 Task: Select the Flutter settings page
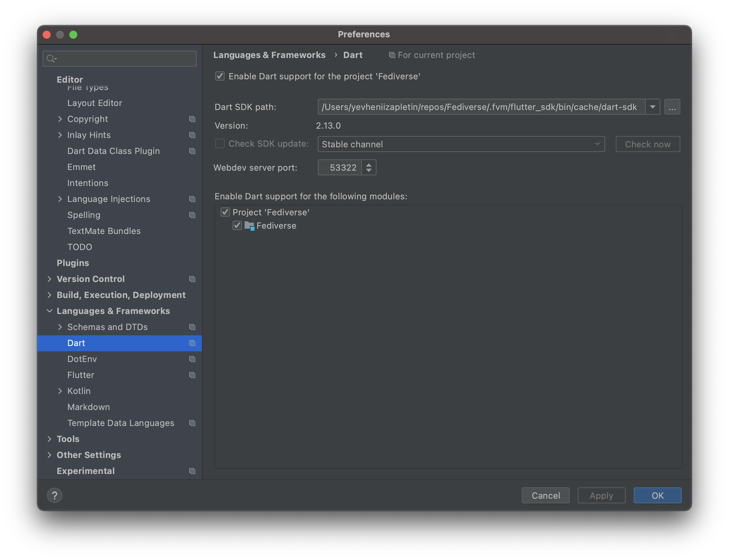coord(81,375)
